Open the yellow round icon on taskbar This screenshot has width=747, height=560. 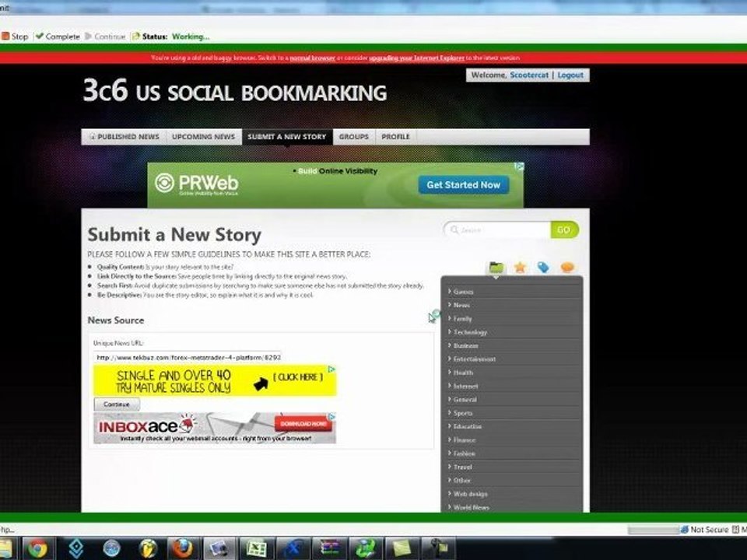(x=148, y=548)
